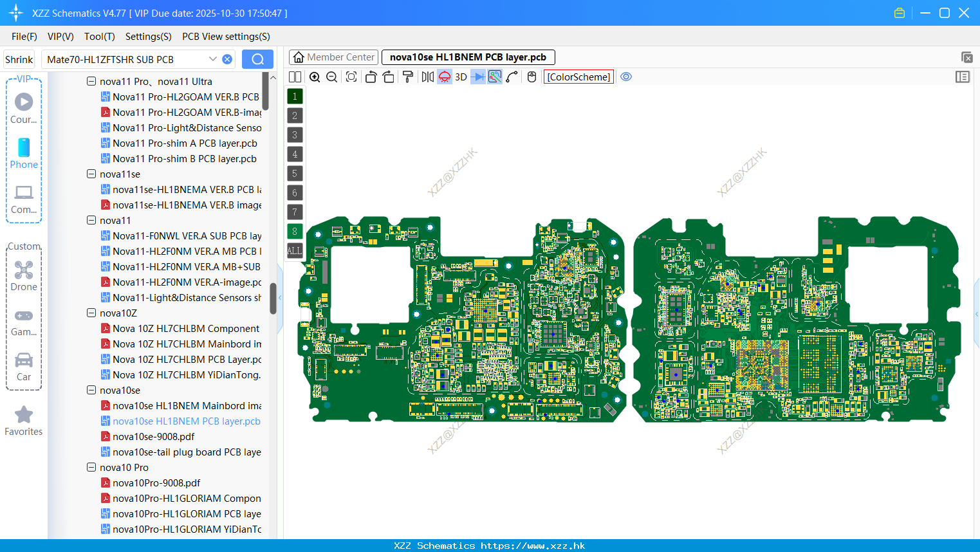Click the file tree scrollbar thumb
The width and height of the screenshot is (980, 552).
pyautogui.click(x=273, y=299)
